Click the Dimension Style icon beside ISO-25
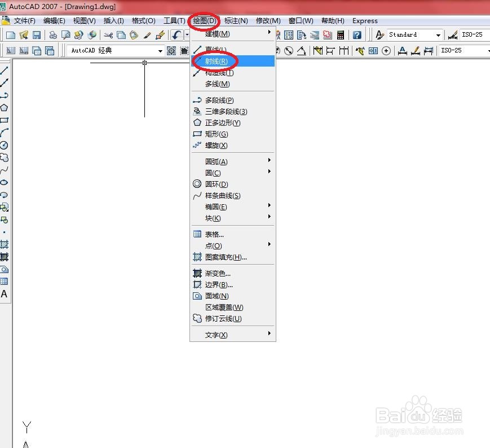Screen dimensions: 490x448 coord(453,35)
